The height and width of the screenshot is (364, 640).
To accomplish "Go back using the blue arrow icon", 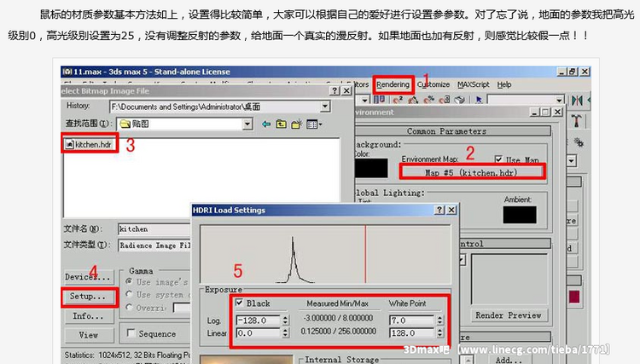I will point(266,124).
